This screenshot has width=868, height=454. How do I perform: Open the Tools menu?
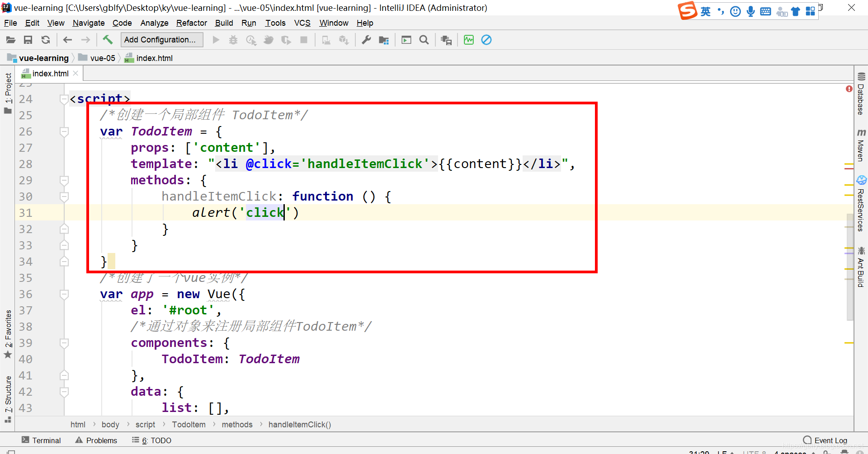click(x=275, y=23)
